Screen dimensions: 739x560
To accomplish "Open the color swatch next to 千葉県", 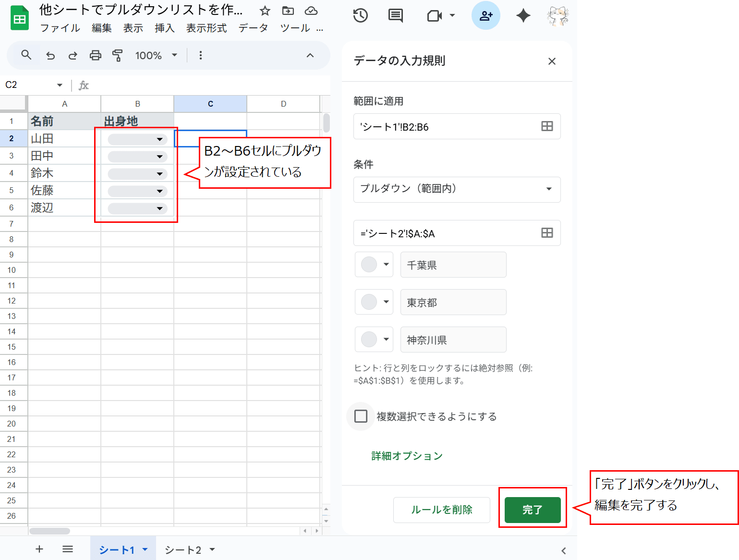I will pyautogui.click(x=374, y=265).
